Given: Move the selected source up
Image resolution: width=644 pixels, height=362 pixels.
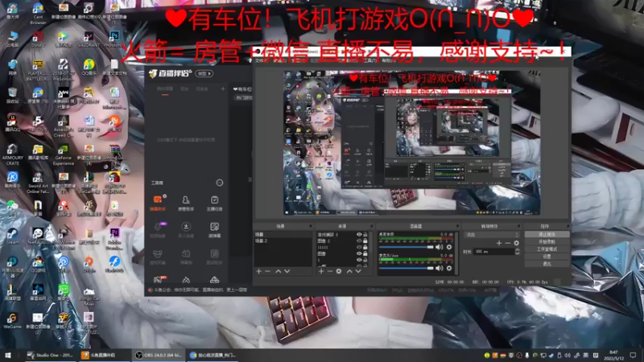Looking at the screenshot, I should pos(349,271).
